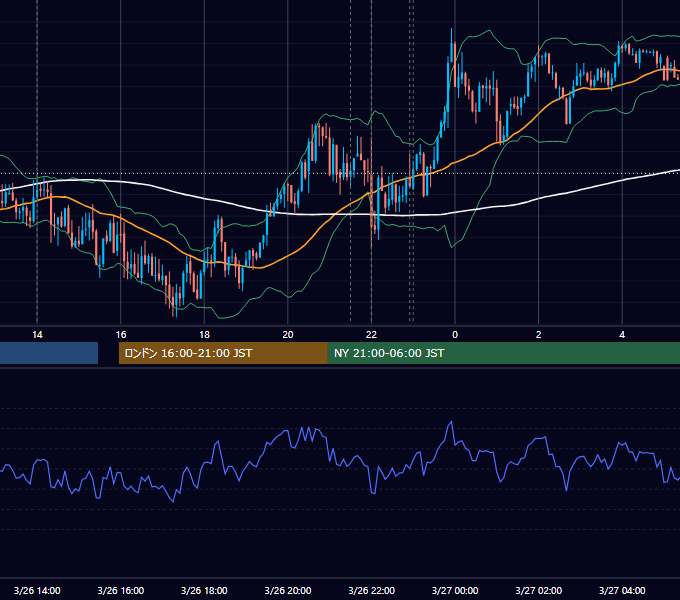Click the London 16:00-21:00 JST session bar
This screenshot has height=600, width=680.
[x=223, y=353]
